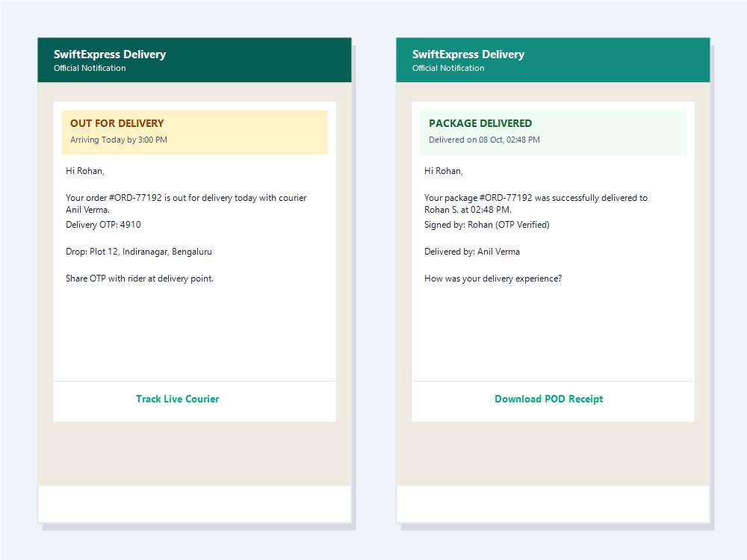The image size is (747, 560).
Task: Click 'Signed by: Rohan (OTP Verified)' line
Action: pyautogui.click(x=487, y=225)
